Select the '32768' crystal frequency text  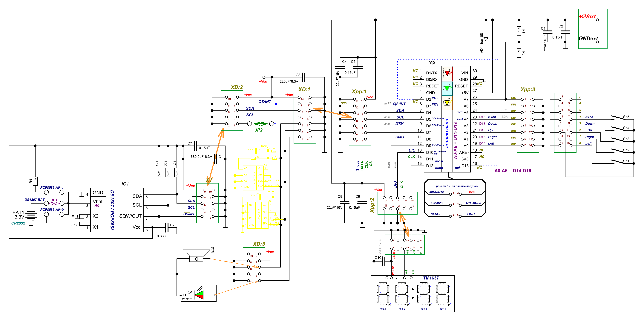point(74,225)
